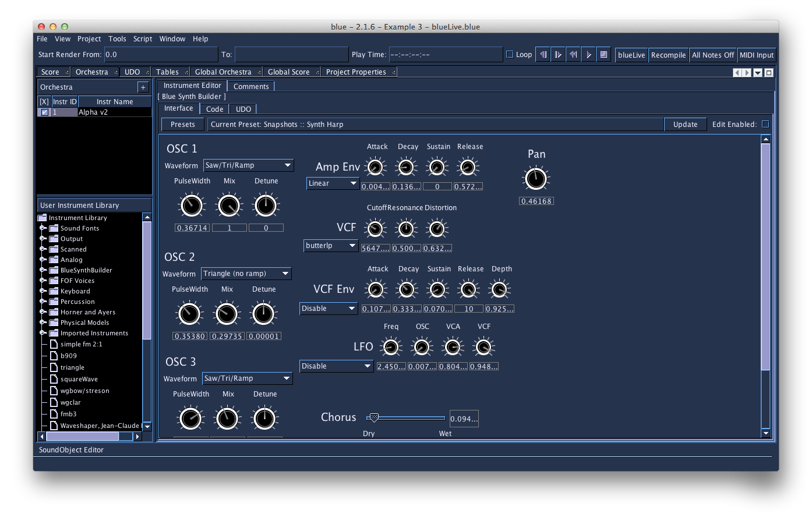Click the step-back transport icon
Image resolution: width=812 pixels, height=517 pixels.
[x=542, y=54]
